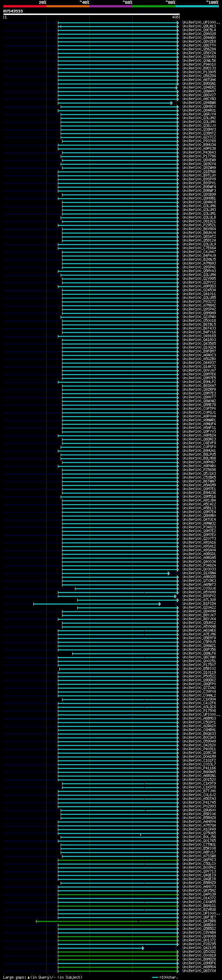Select the UniRef100_Q6SYX4 hit label
This screenshot has width=222, height=980.
(199, 971)
